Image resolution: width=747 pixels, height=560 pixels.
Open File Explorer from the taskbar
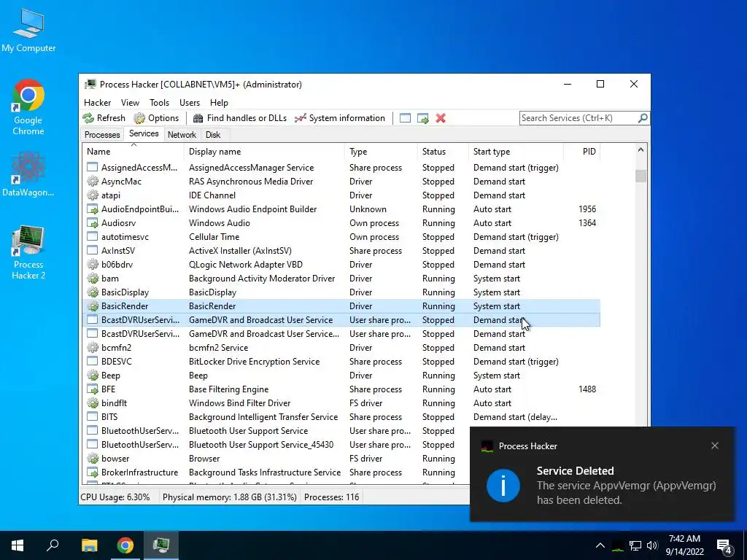tap(89, 545)
